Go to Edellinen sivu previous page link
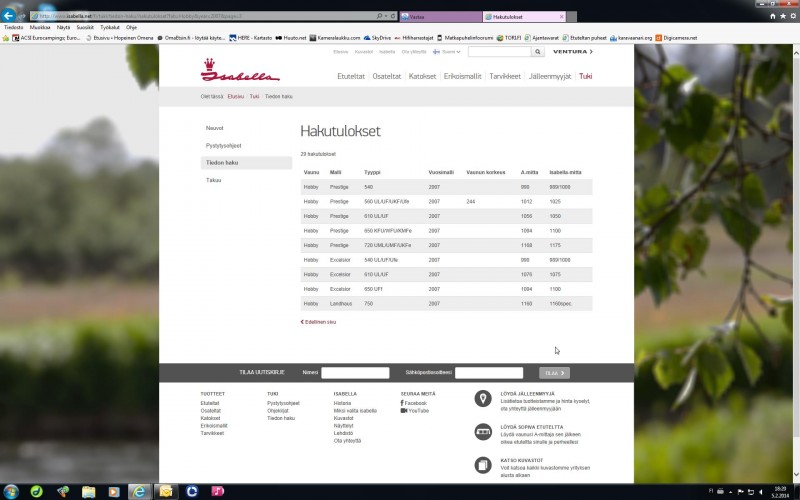Screen dimensions: 800x500 pos(319,322)
